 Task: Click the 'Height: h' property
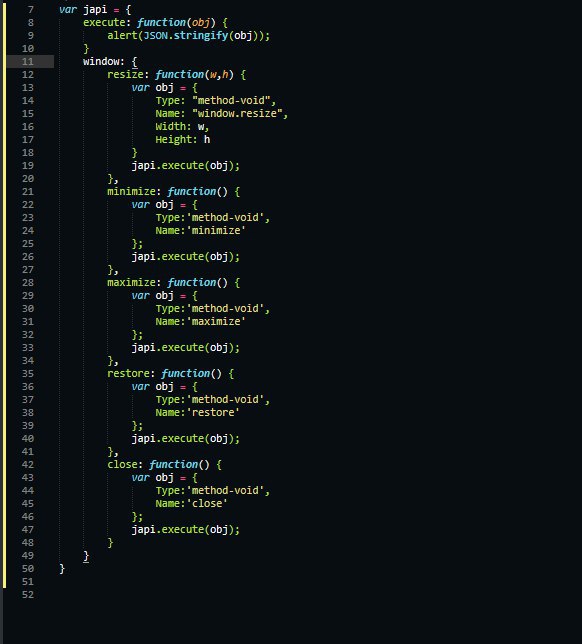[x=183, y=140]
